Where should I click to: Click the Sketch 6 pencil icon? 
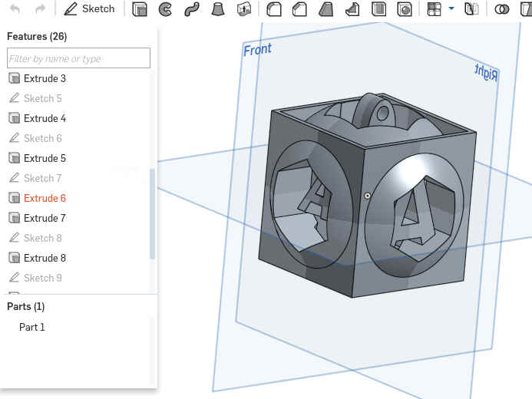[x=14, y=138]
